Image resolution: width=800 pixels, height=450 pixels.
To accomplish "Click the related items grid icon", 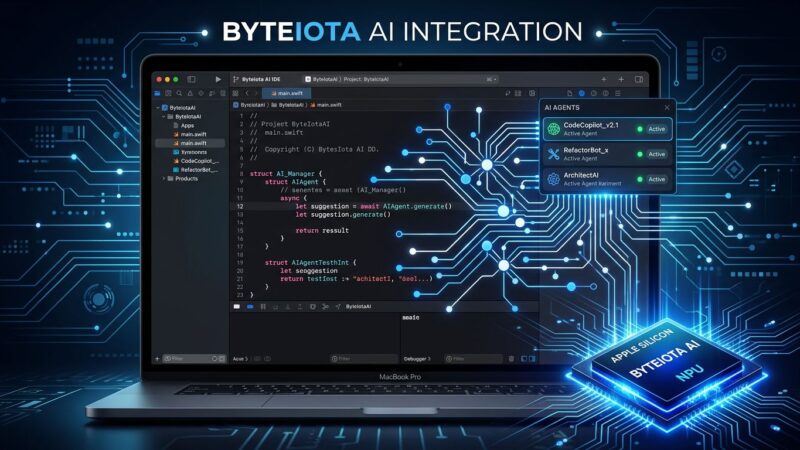I will click(x=235, y=93).
